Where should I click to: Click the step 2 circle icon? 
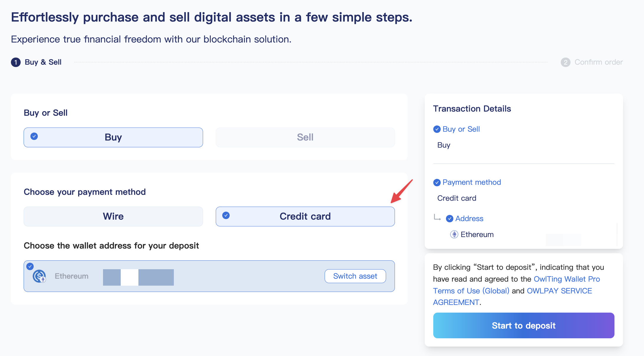pyautogui.click(x=565, y=62)
